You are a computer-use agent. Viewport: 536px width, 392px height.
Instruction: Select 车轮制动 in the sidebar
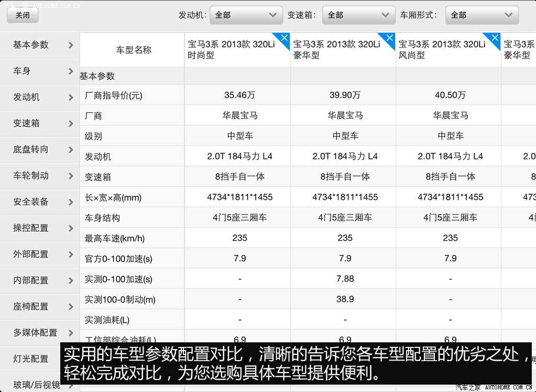click(x=39, y=176)
